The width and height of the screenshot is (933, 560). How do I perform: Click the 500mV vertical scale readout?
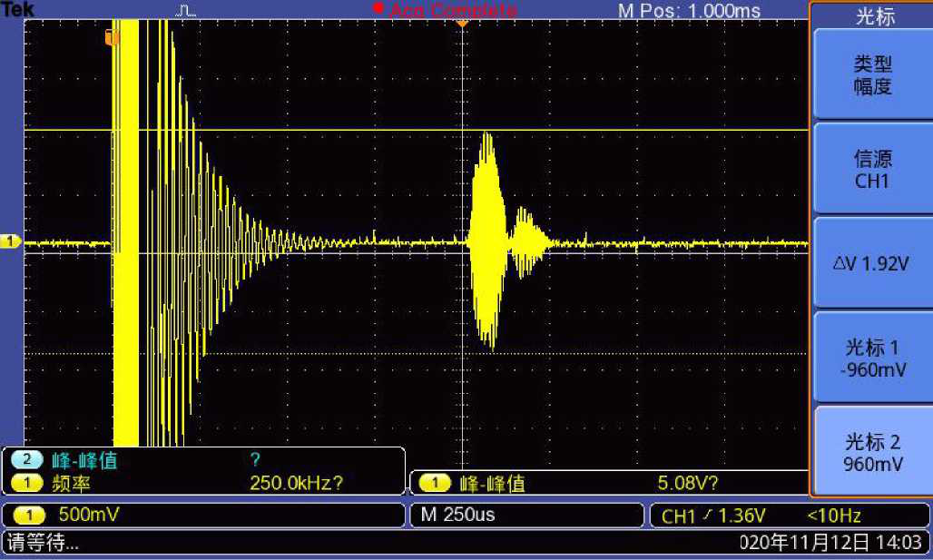coord(89,515)
